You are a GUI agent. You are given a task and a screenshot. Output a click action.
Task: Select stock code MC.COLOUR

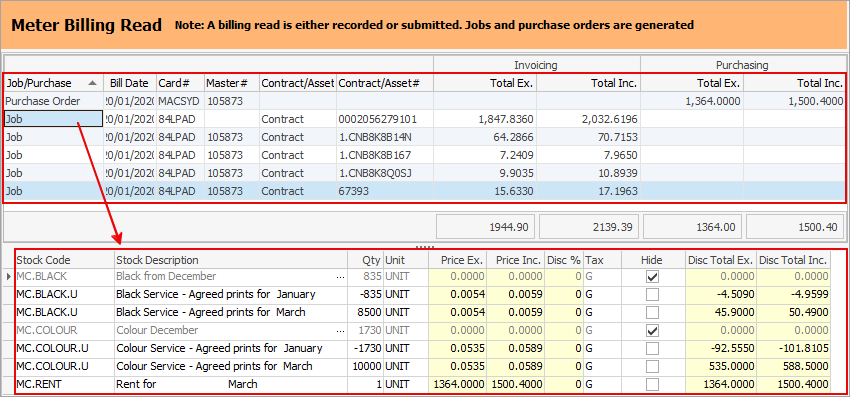[x=47, y=330]
